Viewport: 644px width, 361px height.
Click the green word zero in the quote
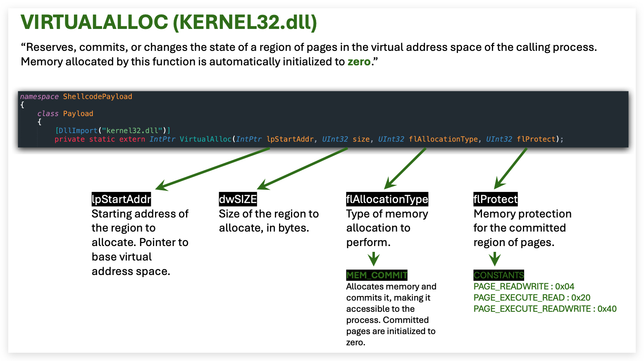pos(359,62)
